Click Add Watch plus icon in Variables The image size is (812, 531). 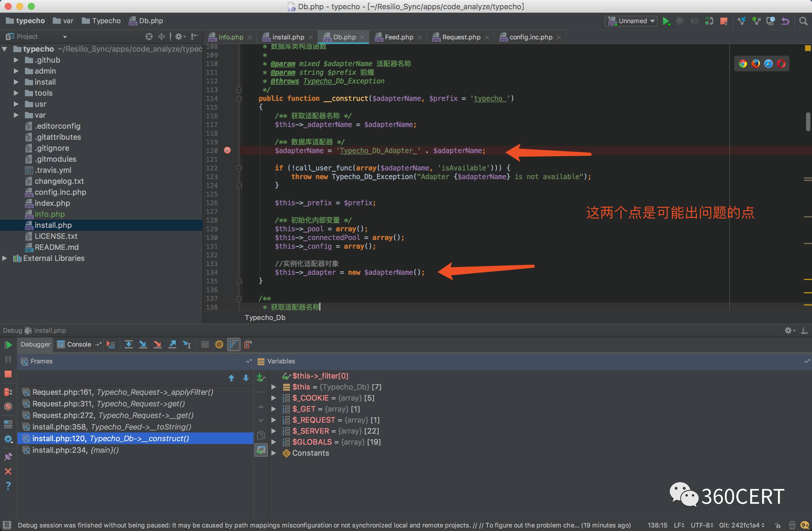click(261, 377)
